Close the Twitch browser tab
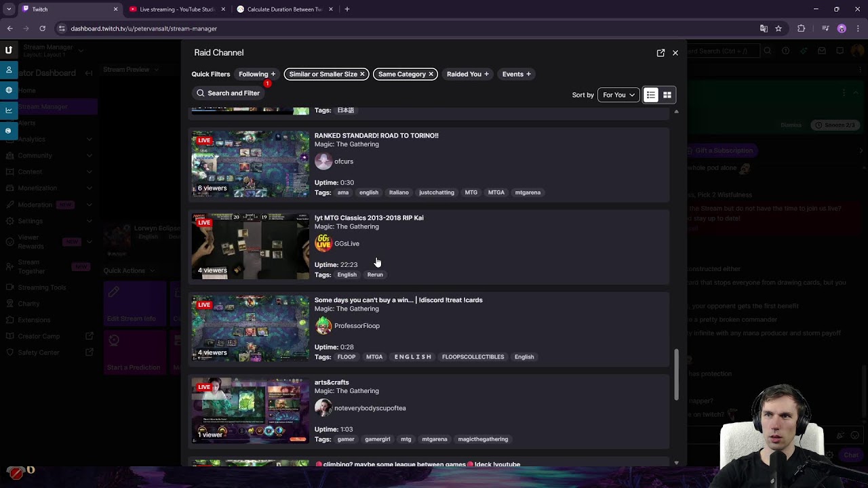This screenshot has width=868, height=488. [115, 9]
